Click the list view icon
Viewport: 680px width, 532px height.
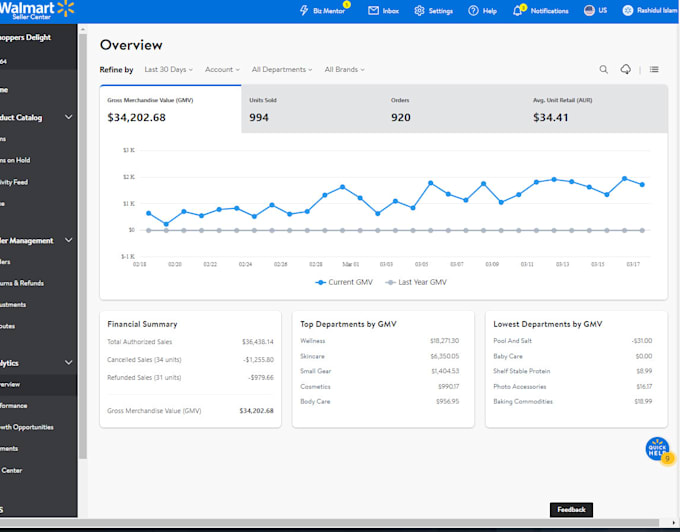pyautogui.click(x=654, y=69)
